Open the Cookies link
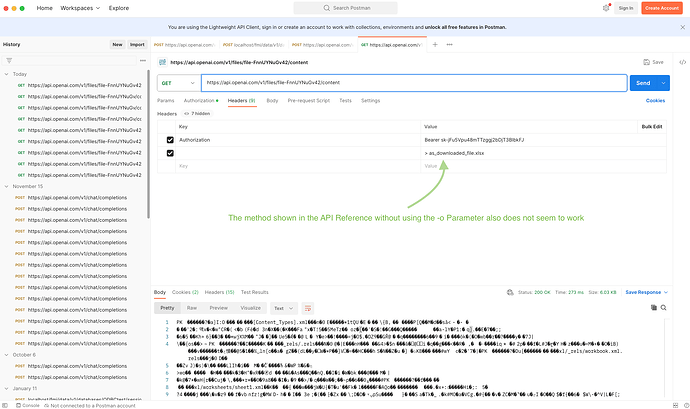Image resolution: width=690 pixels, height=409 pixels. pos(655,100)
